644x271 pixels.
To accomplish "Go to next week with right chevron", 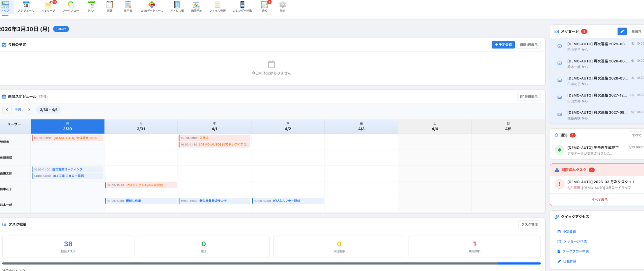I will [29, 110].
